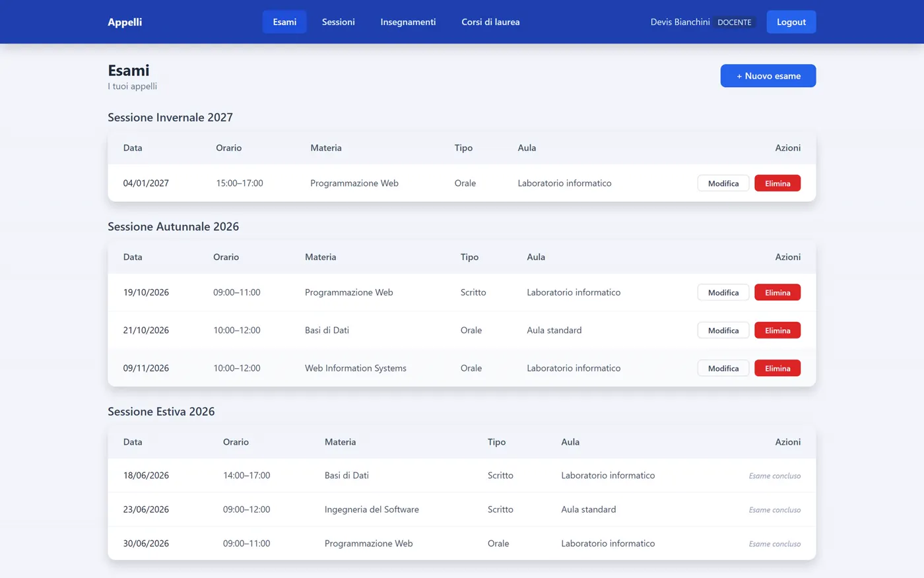Click the Ingegneria del Software subject cell
The width and height of the screenshot is (924, 578).
click(372, 509)
